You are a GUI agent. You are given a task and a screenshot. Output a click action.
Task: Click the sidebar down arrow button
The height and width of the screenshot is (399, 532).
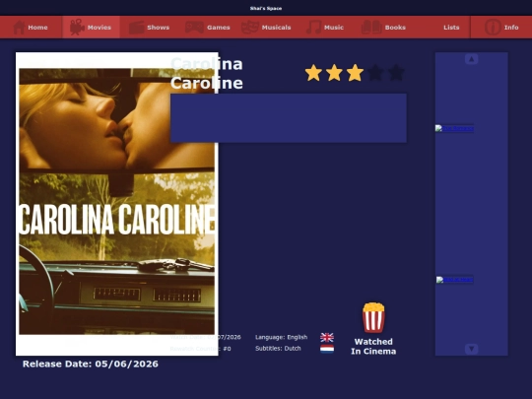point(471,349)
